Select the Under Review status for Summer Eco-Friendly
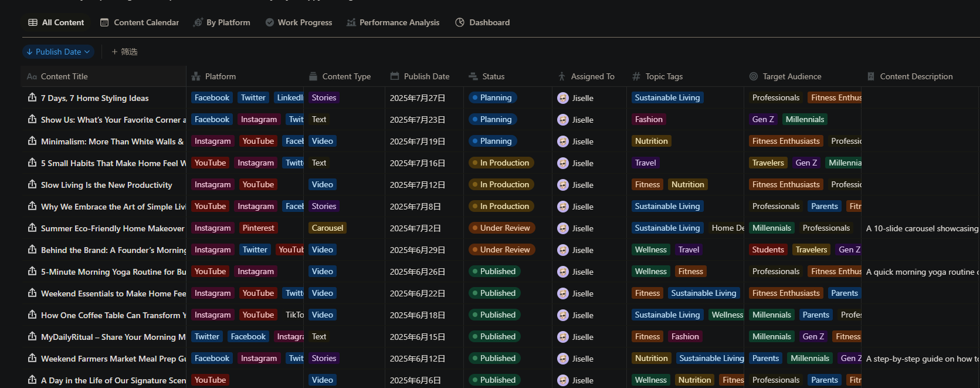This screenshot has width=980, height=388. [x=501, y=228]
